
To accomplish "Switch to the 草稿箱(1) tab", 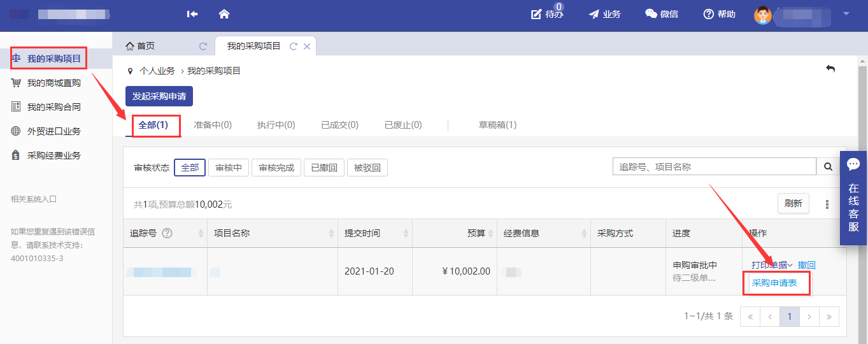I will 497,125.
